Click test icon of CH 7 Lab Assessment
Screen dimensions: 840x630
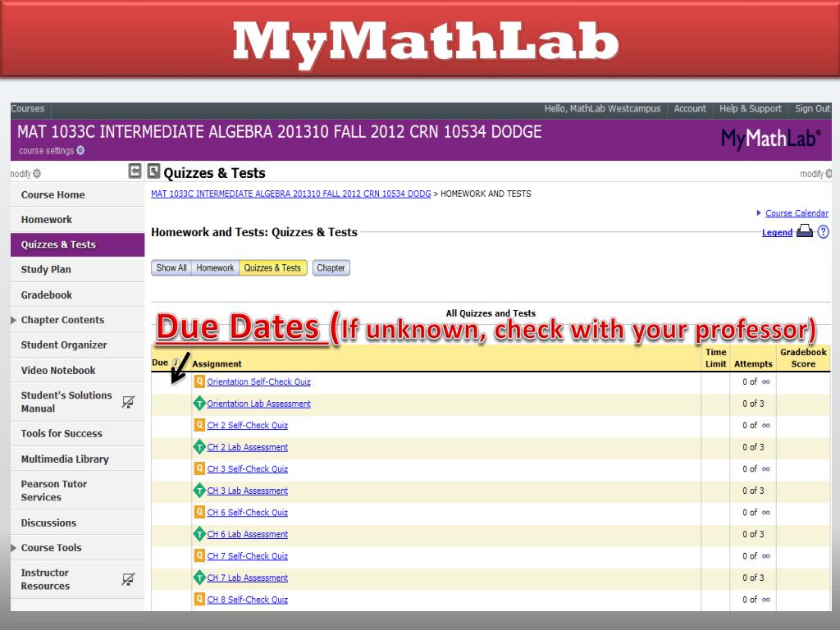pos(199,577)
